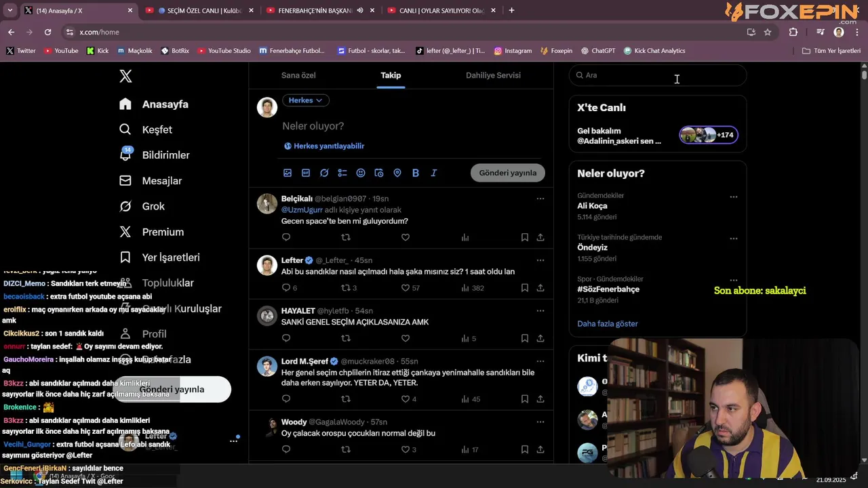Reply to Woody's post
Image resolution: width=868 pixels, height=488 pixels.
(286, 449)
